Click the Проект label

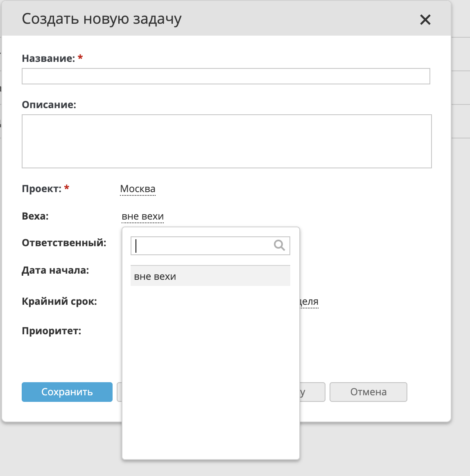[41, 189]
